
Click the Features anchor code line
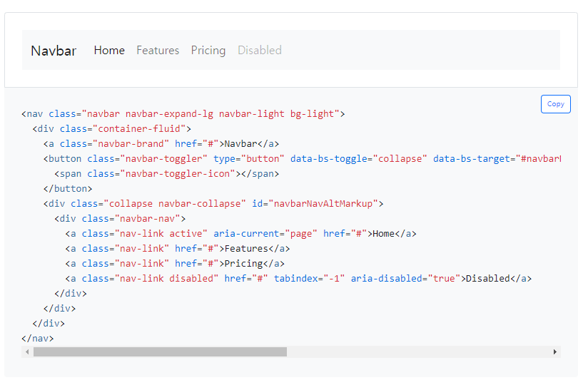[178, 249]
